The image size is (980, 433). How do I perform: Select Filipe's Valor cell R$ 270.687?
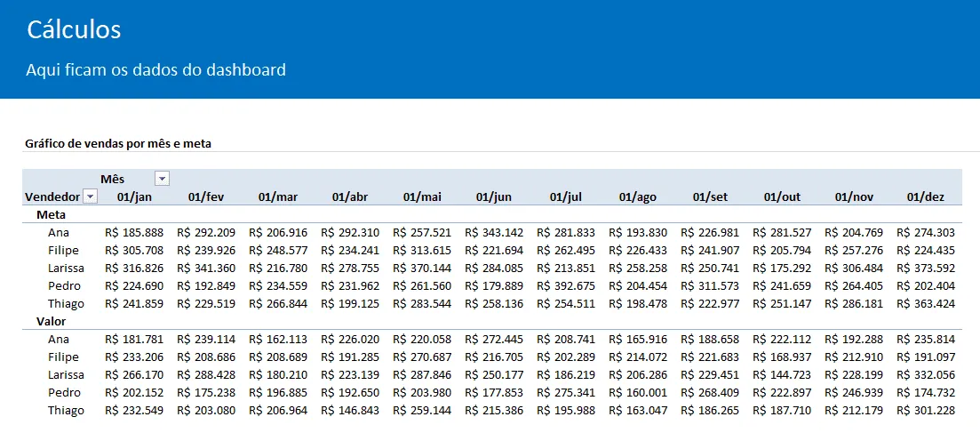[422, 357]
